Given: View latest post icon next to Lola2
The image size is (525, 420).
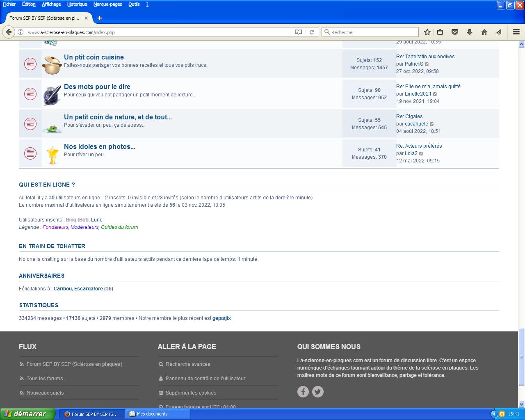Looking at the screenshot, I should 421,153.
